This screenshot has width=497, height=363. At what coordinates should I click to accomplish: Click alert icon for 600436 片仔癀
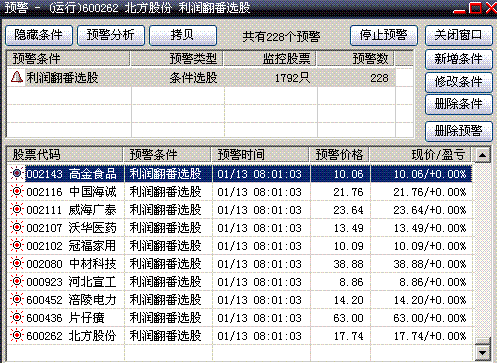(x=16, y=318)
